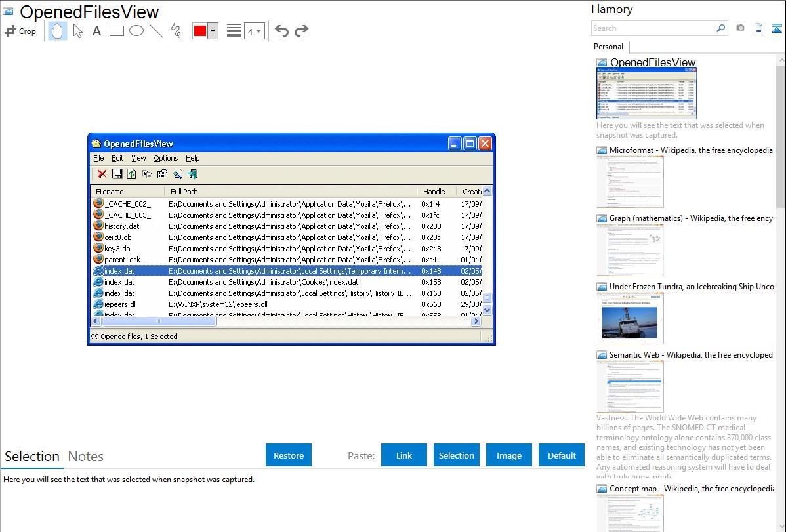Select the _CACHE_002_ file row

click(x=287, y=204)
